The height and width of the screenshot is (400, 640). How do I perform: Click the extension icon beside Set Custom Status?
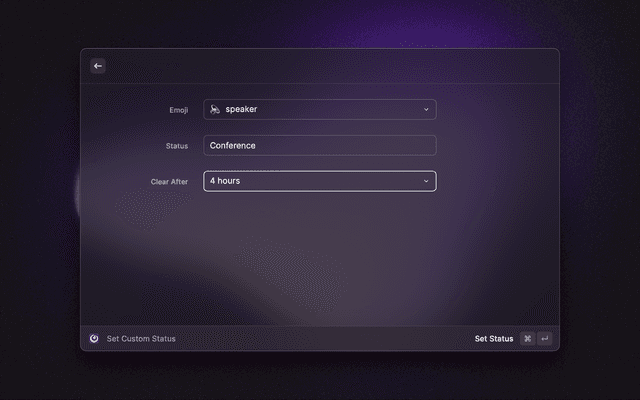[x=94, y=339]
